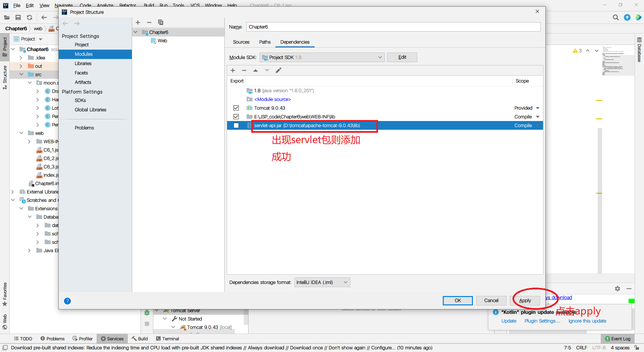
Task: Switch to the Paths tab
Action: coord(265,42)
